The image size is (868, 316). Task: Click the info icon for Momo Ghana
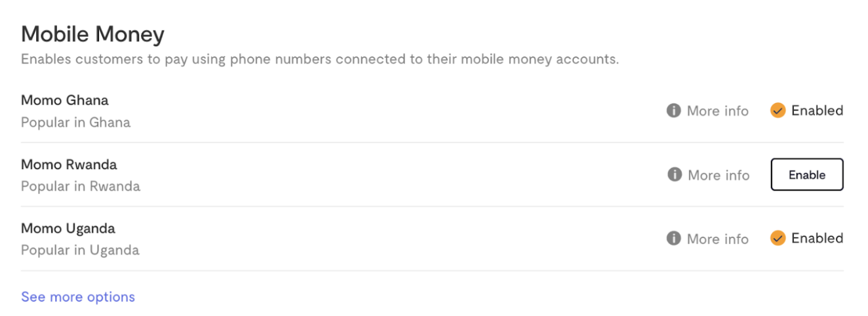click(x=673, y=111)
